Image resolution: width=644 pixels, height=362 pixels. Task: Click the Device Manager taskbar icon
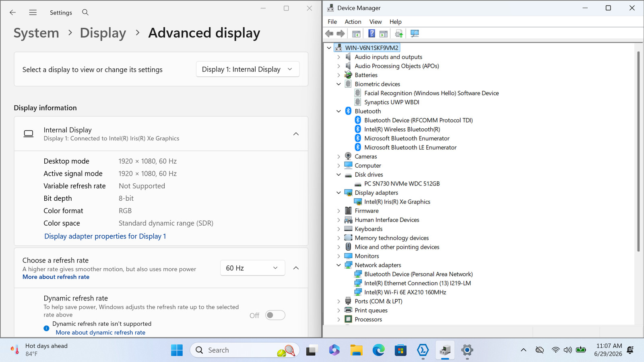(x=445, y=350)
